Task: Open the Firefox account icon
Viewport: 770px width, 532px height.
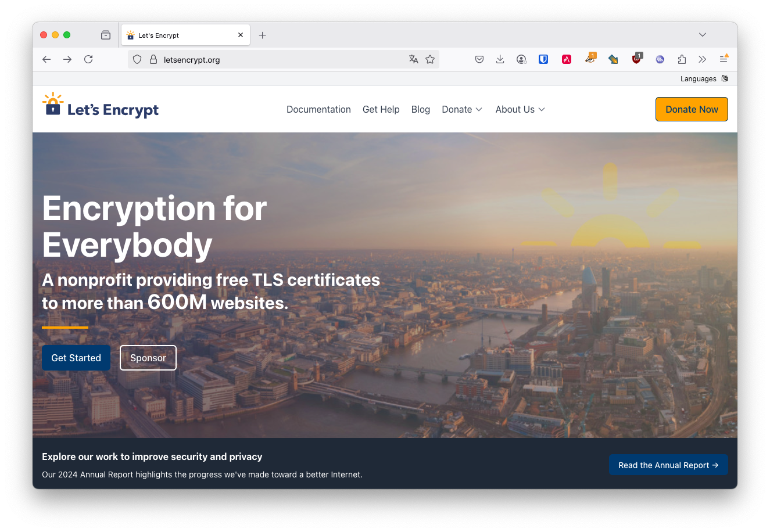Action: pos(521,59)
